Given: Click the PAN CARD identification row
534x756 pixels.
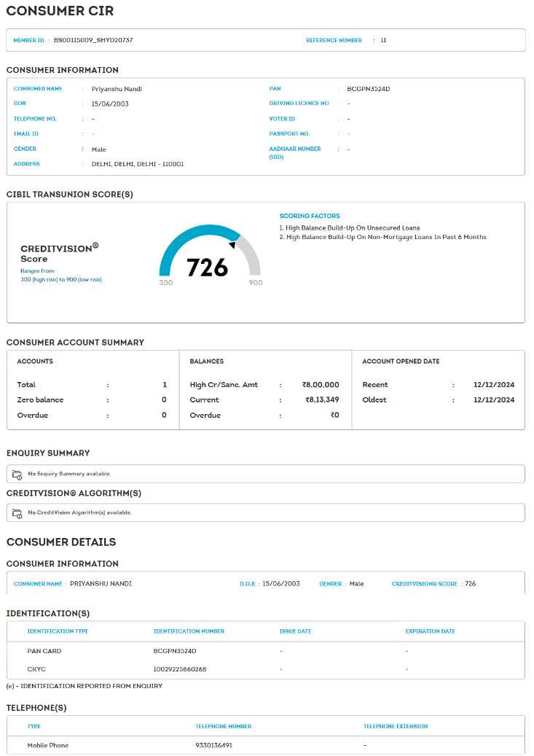Looking at the screenshot, I should pos(266,651).
